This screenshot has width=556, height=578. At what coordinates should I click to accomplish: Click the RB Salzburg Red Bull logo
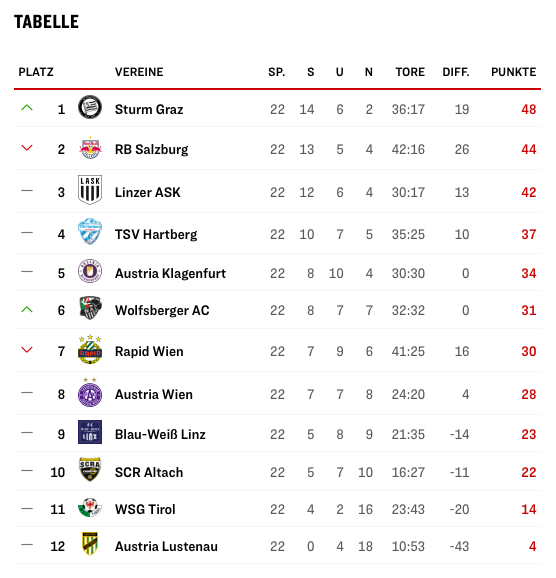pos(90,148)
